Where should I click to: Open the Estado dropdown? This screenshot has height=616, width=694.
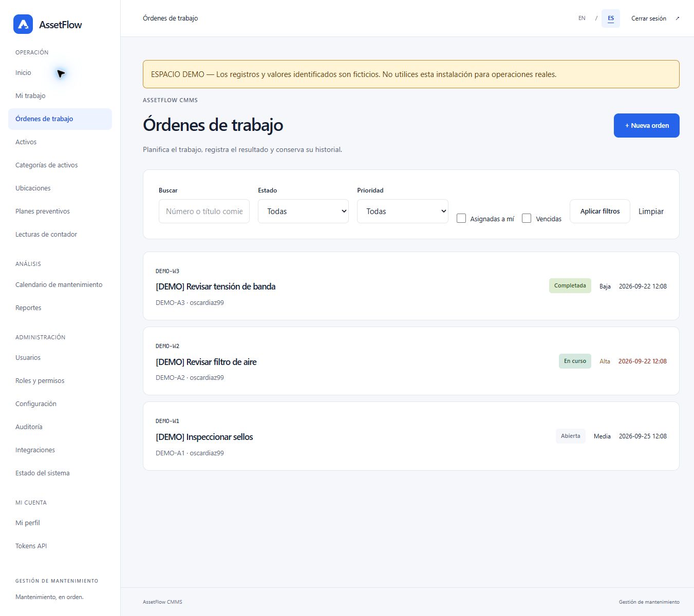[x=303, y=211]
